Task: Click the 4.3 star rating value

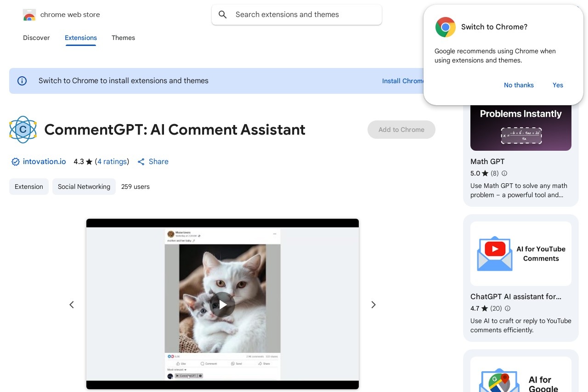Action: point(79,162)
